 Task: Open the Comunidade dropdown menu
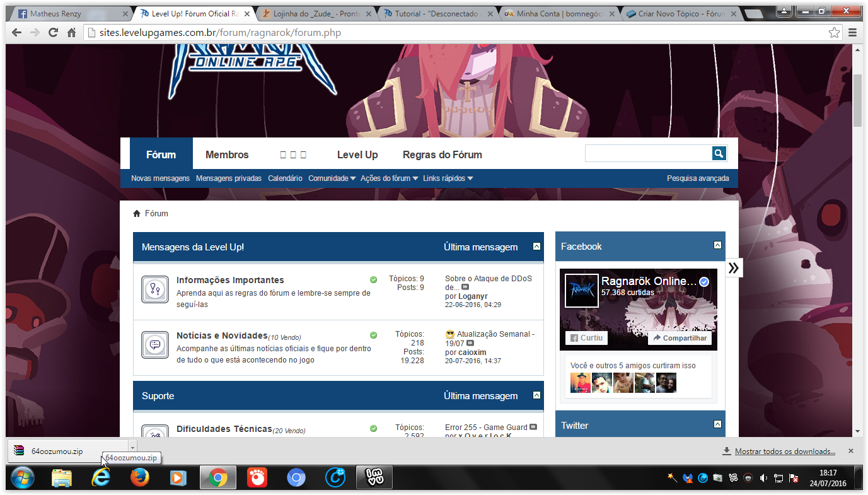(332, 178)
